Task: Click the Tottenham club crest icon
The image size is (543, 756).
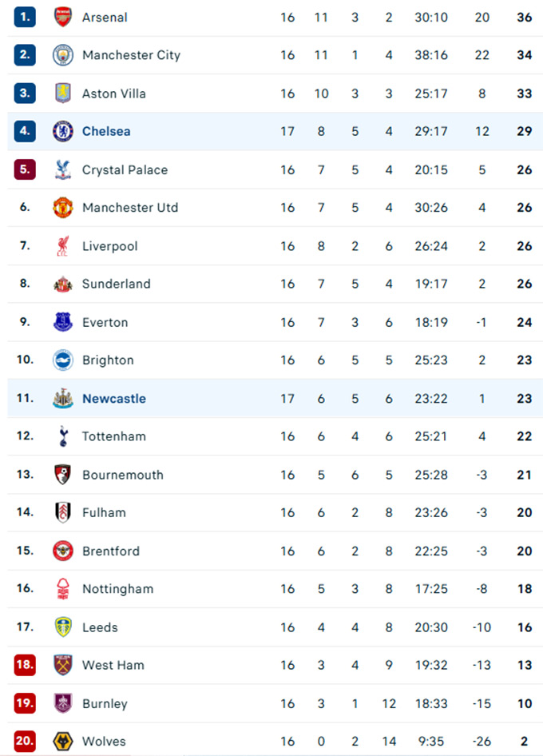Action: pos(63,436)
